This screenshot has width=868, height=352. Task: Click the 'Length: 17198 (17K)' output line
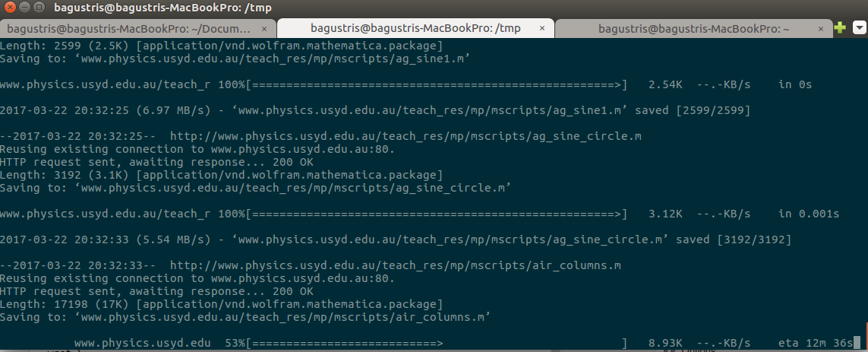[x=221, y=304]
